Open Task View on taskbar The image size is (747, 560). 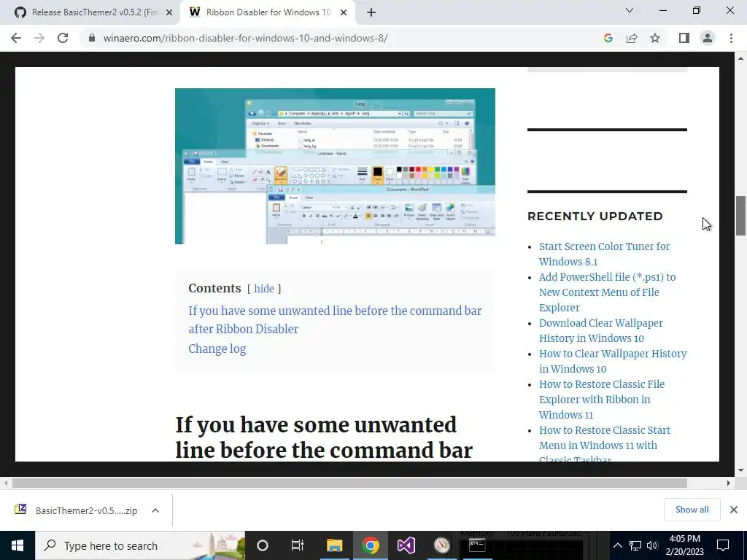point(298,545)
